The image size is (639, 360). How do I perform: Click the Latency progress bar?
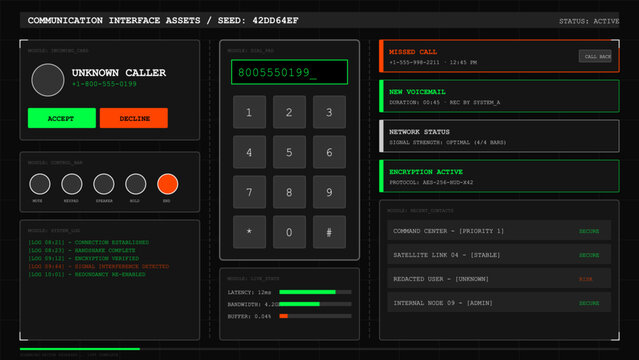315,292
